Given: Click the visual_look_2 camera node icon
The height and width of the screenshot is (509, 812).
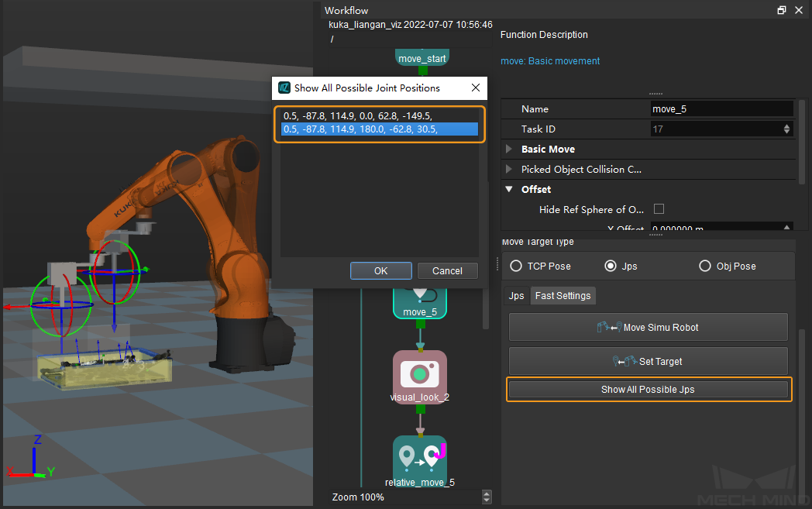Looking at the screenshot, I should point(420,373).
